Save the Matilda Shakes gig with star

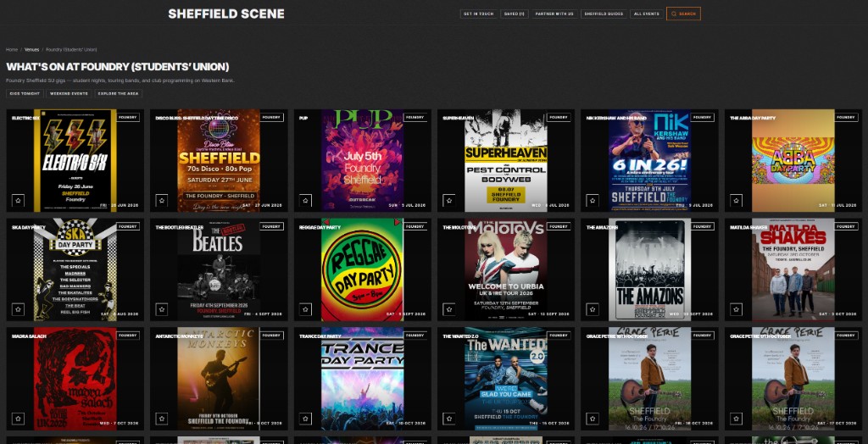point(737,309)
